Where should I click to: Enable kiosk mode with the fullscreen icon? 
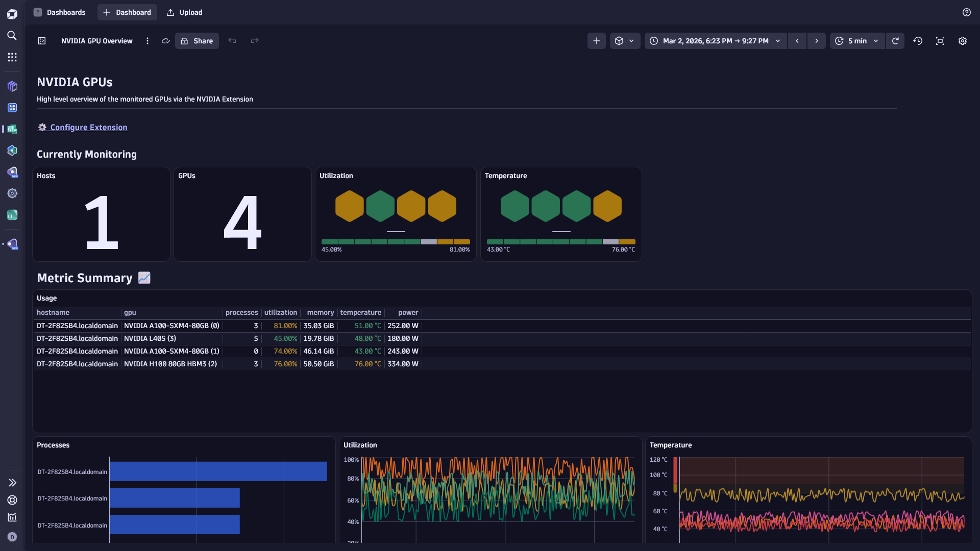tap(940, 41)
